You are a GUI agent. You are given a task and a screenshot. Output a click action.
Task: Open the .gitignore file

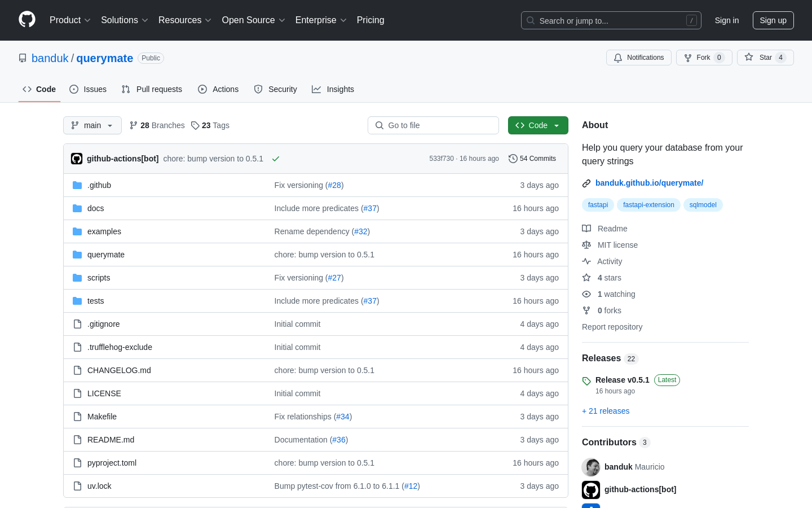(x=104, y=324)
